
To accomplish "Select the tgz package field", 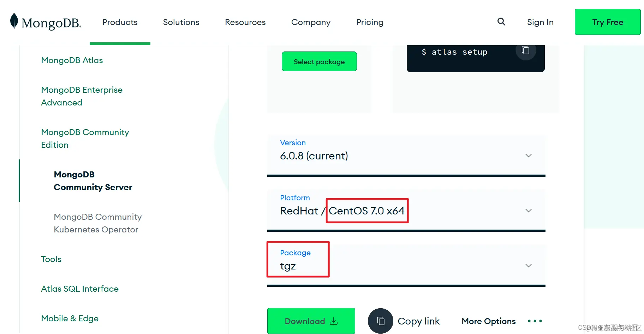I will [x=406, y=265].
